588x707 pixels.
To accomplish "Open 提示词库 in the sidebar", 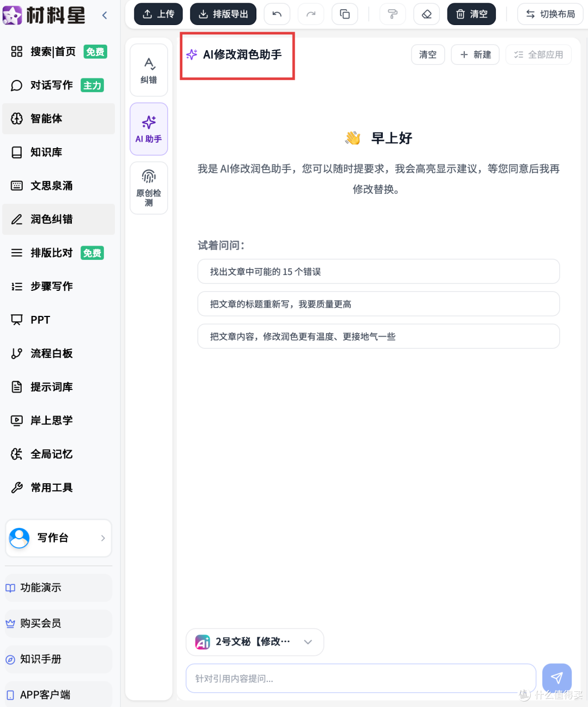I will tap(58, 387).
